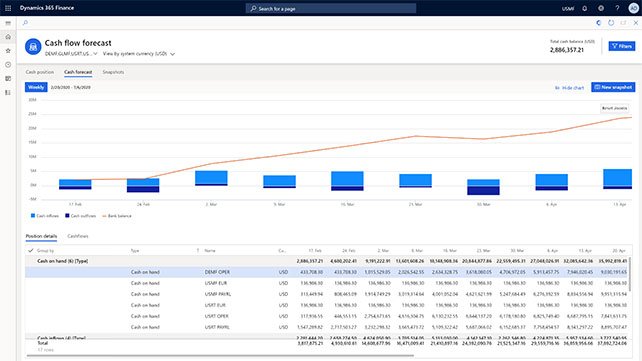Open the AD user account avatar
Viewport: 642px width, 361px height.
coord(633,8)
